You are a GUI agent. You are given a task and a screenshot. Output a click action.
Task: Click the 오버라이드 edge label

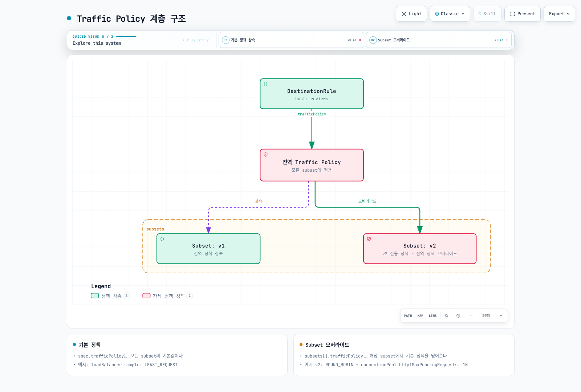coord(367,201)
